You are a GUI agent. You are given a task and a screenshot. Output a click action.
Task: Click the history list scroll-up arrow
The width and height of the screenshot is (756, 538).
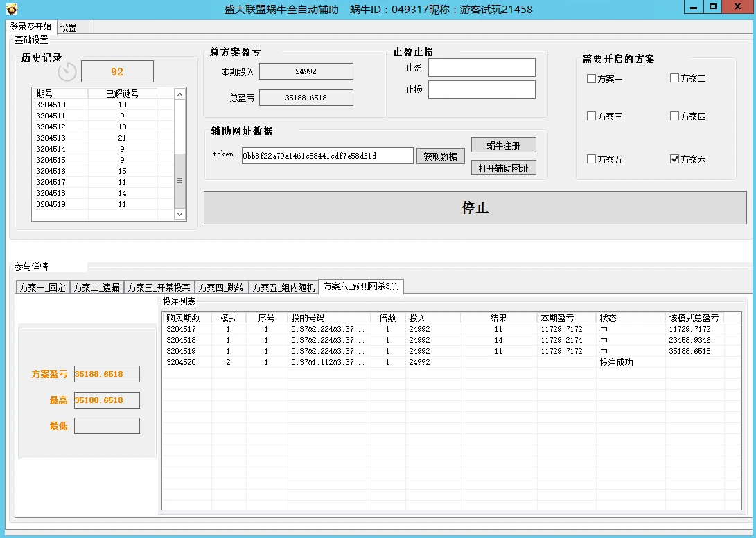coord(180,94)
